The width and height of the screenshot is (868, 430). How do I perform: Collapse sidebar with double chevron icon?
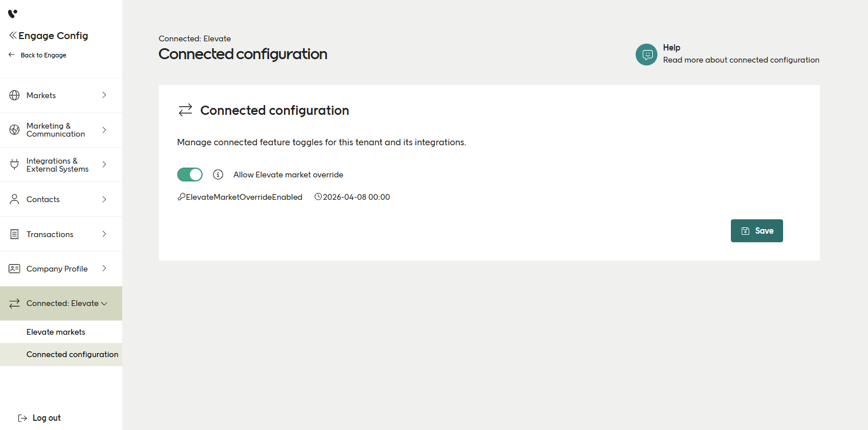[13, 36]
